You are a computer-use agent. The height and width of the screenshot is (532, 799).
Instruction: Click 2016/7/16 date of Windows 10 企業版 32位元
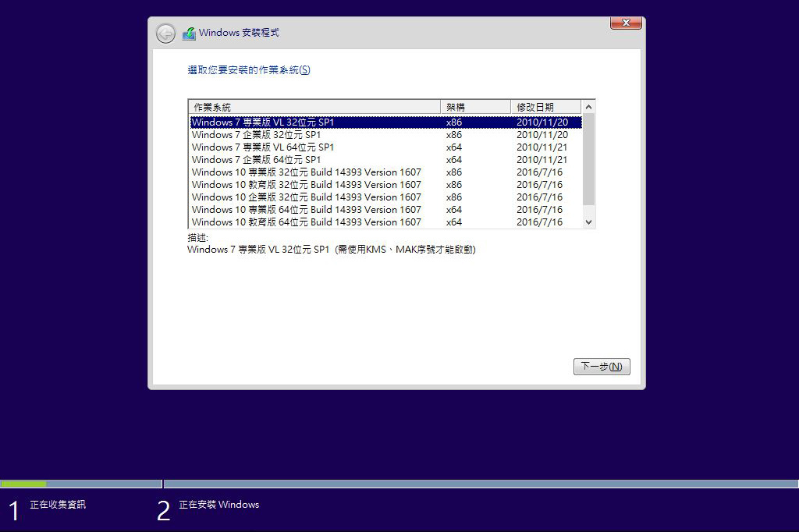click(x=540, y=197)
